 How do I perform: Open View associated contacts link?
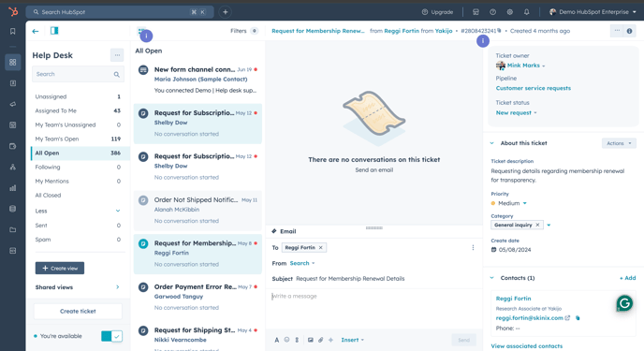pyautogui.click(x=527, y=346)
